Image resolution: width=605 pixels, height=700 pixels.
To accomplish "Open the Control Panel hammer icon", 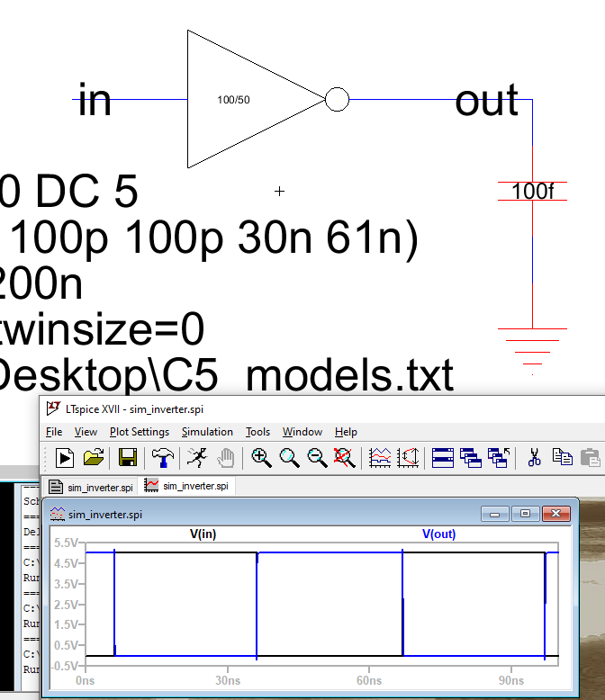I will [x=163, y=458].
